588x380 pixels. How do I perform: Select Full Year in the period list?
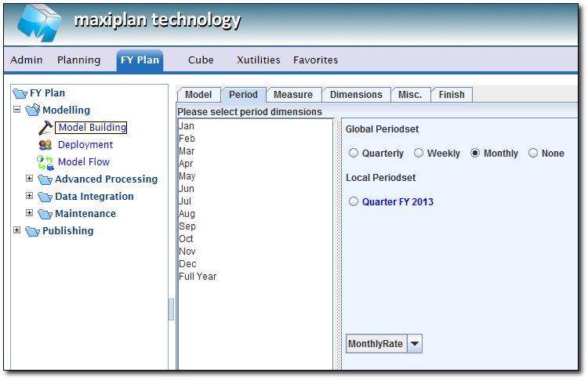click(x=198, y=277)
